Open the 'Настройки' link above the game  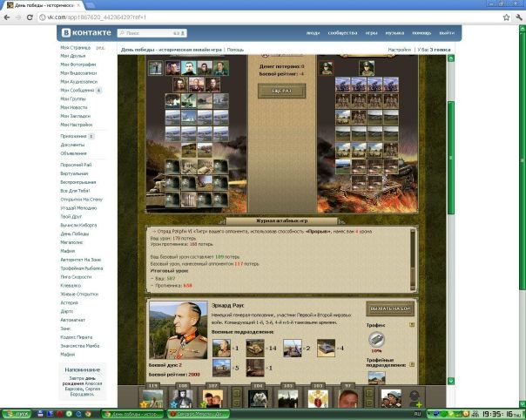click(x=400, y=50)
